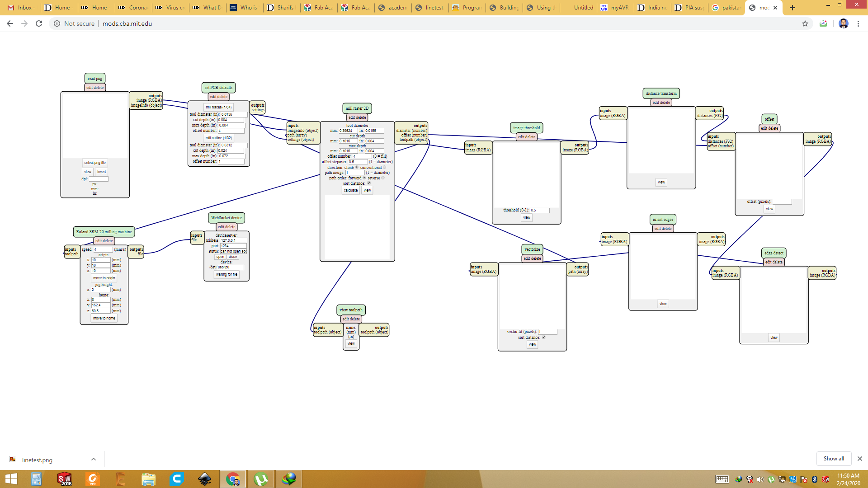Screen dimensions: 868x488
Task: Open SolidWorks 2016 from the taskbar
Action: click(64, 479)
